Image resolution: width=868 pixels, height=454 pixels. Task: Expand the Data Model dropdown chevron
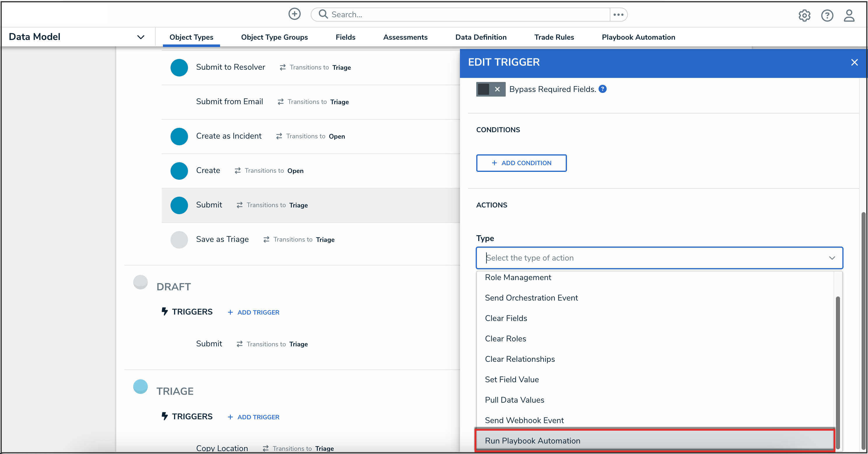pyautogui.click(x=140, y=37)
